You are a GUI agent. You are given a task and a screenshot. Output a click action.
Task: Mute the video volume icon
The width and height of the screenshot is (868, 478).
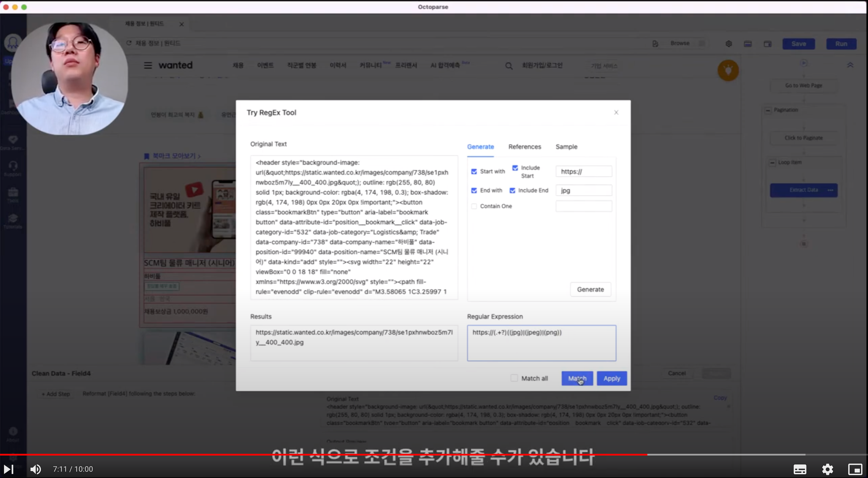point(36,469)
